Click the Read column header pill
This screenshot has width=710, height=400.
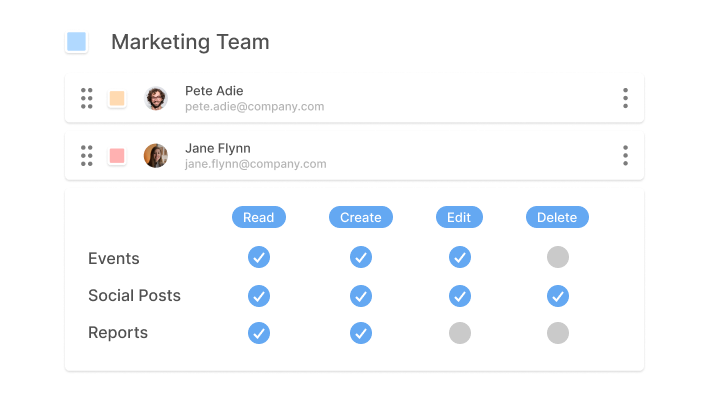[259, 217]
